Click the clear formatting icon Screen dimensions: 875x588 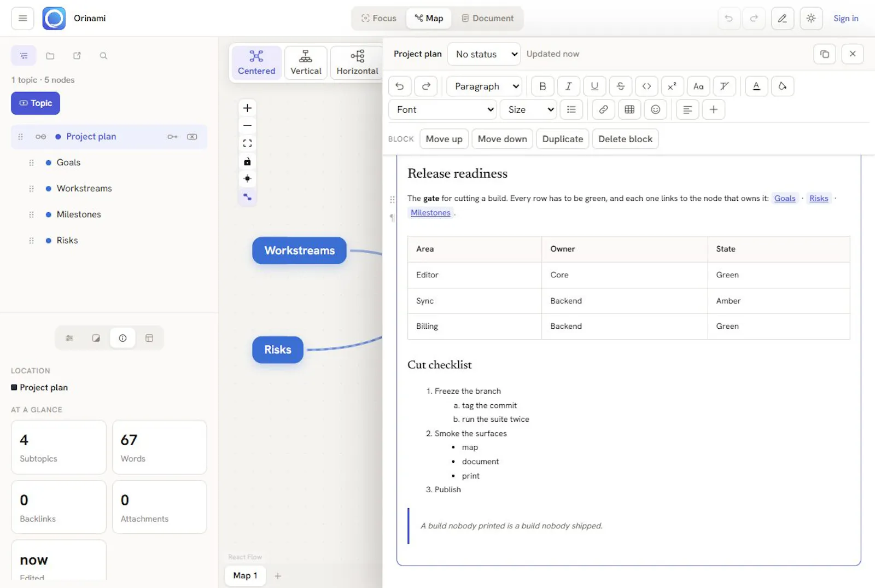pos(724,86)
